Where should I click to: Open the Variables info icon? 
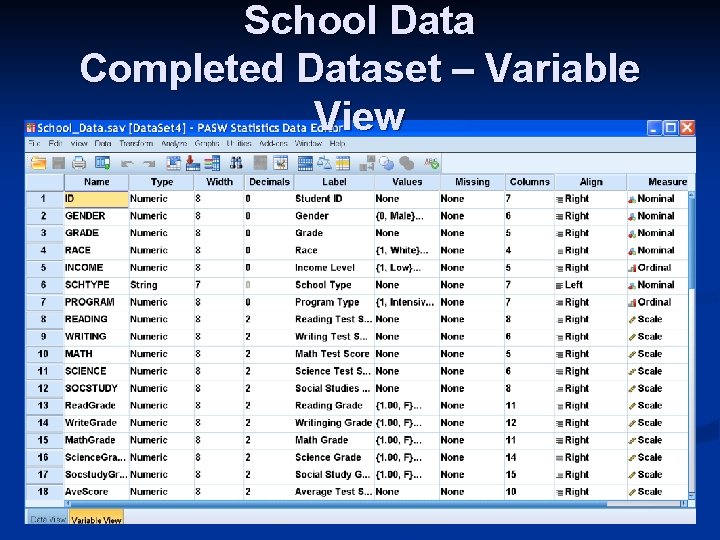tap(212, 163)
